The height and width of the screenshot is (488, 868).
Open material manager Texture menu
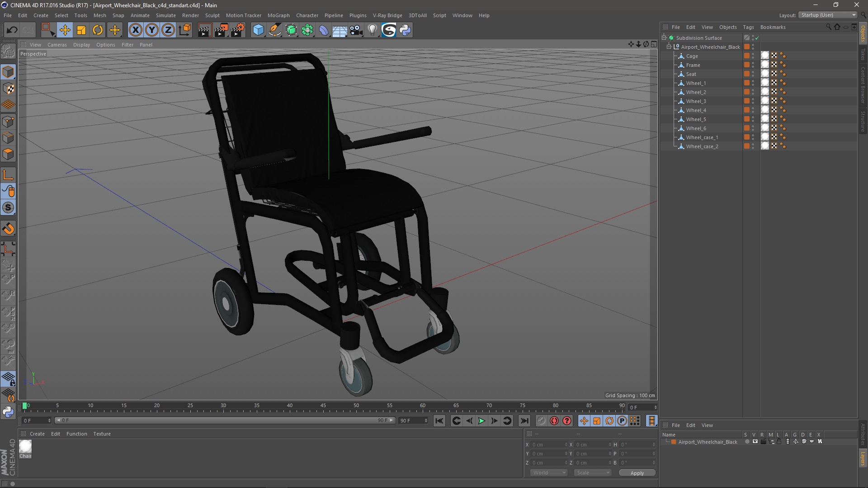tap(102, 434)
